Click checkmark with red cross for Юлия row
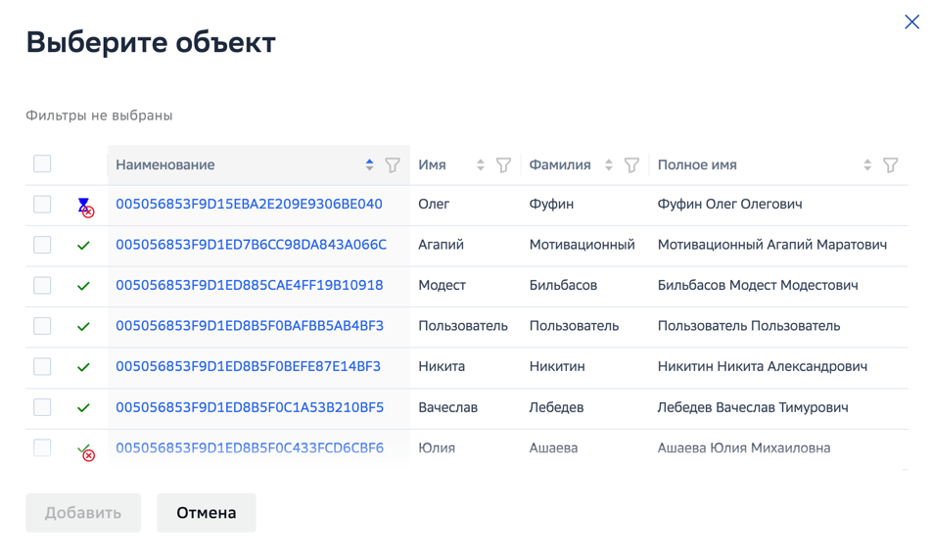 click(85, 451)
